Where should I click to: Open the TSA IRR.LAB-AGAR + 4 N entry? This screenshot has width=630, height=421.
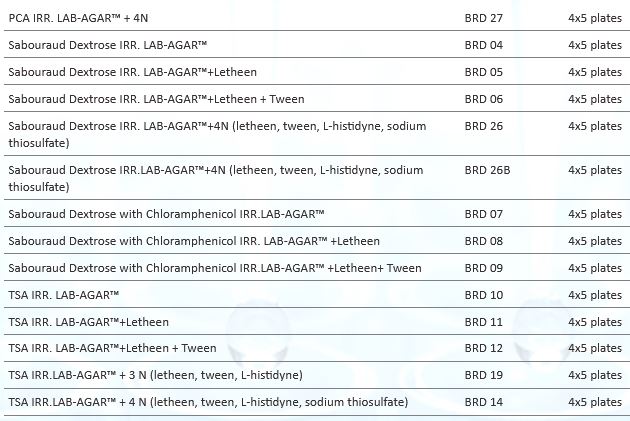[208, 402]
